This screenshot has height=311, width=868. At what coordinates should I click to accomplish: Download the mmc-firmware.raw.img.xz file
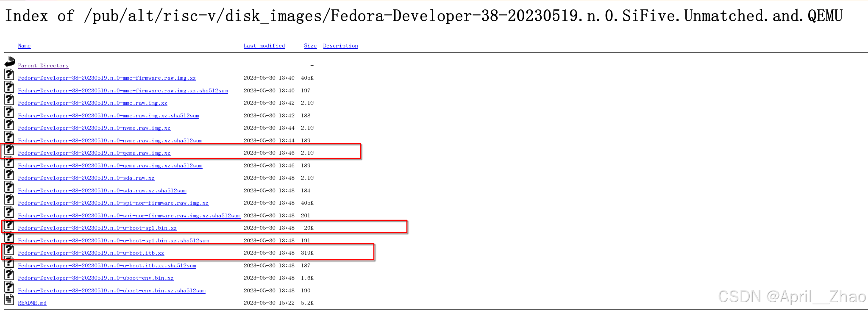pos(107,78)
